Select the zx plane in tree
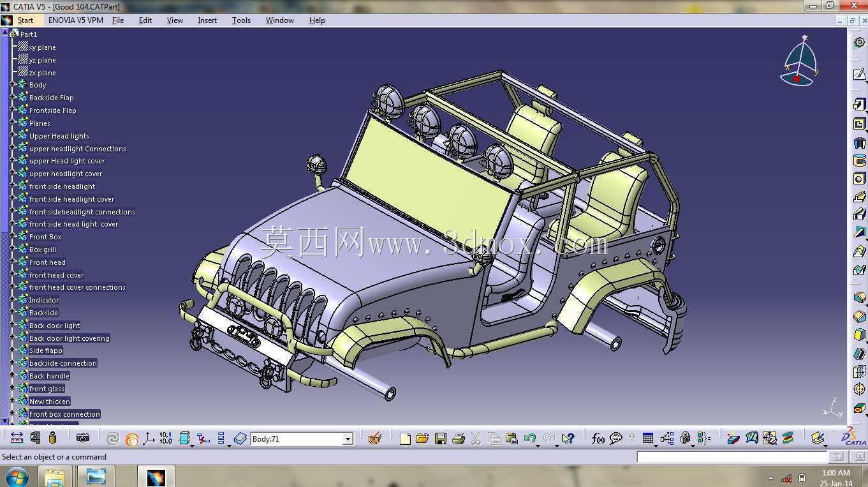This screenshot has width=868, height=487. (43, 73)
